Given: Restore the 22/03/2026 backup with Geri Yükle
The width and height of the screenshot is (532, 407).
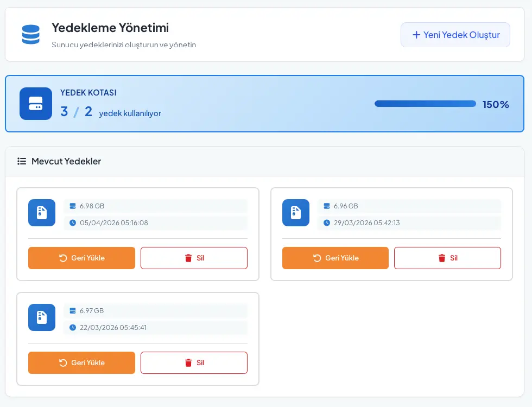Looking at the screenshot, I should coord(81,363).
